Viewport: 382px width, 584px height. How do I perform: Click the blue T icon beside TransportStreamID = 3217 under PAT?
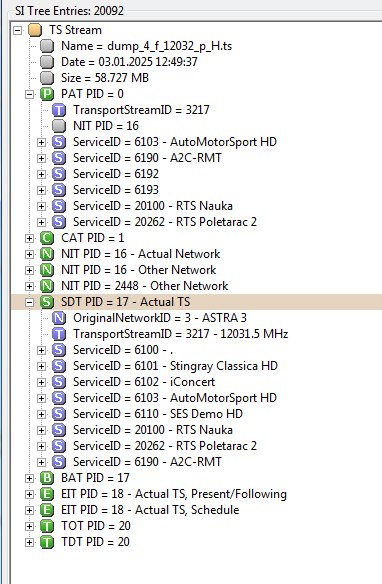click(59, 110)
